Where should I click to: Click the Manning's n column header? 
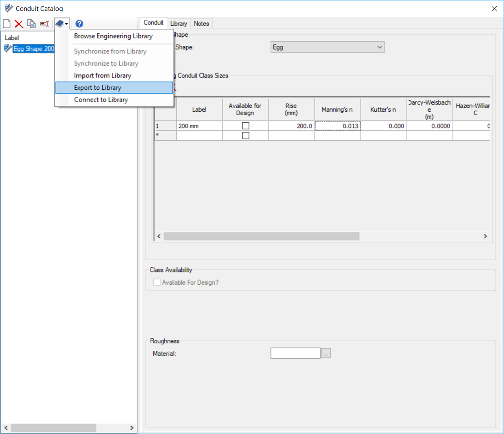(x=338, y=109)
